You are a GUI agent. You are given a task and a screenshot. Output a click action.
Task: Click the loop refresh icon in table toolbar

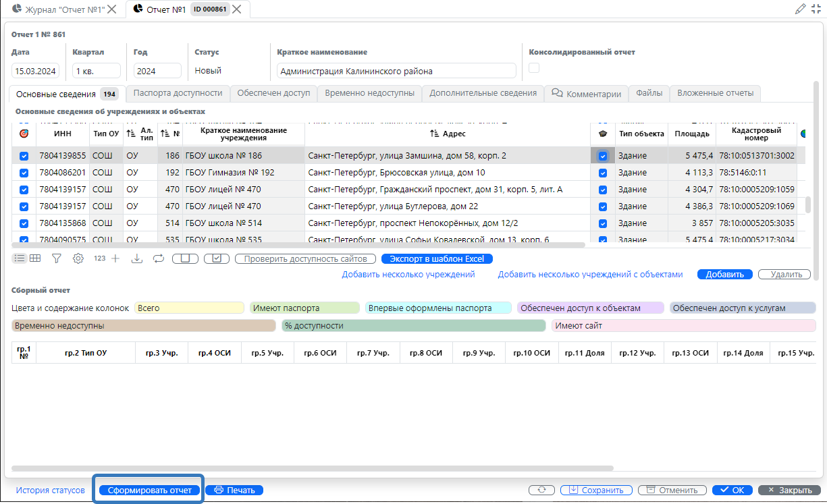[x=159, y=258]
